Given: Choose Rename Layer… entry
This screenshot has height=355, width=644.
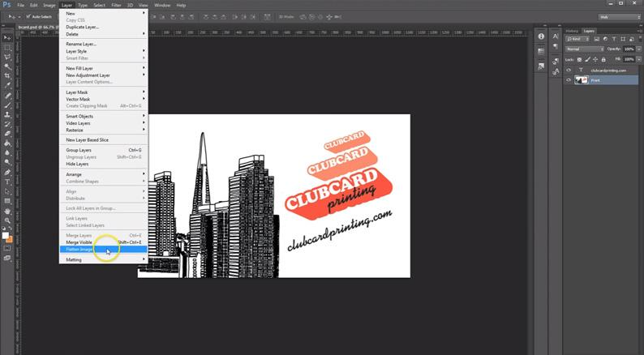Looking at the screenshot, I should coord(104,44).
